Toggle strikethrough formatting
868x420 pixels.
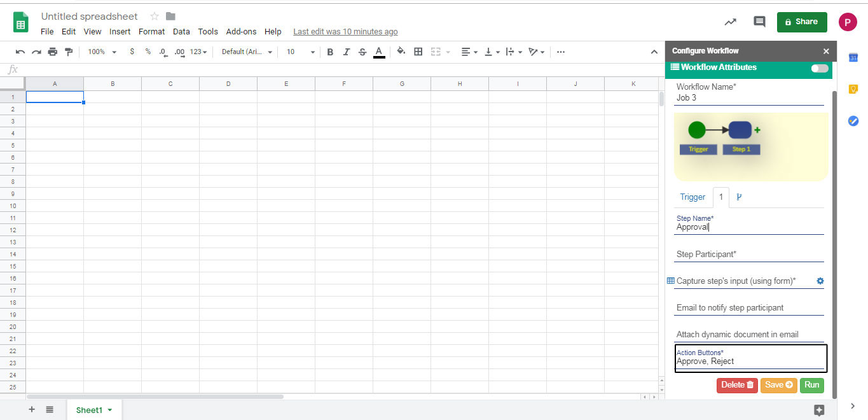(362, 52)
